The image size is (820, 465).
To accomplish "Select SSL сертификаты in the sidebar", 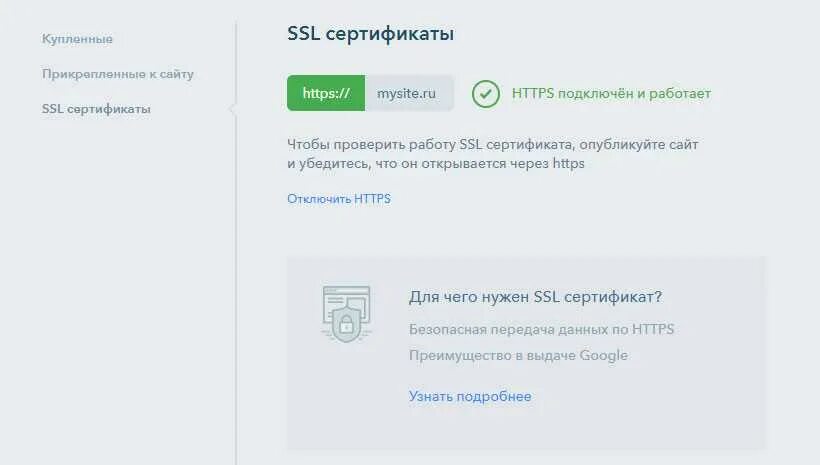I will pos(96,109).
